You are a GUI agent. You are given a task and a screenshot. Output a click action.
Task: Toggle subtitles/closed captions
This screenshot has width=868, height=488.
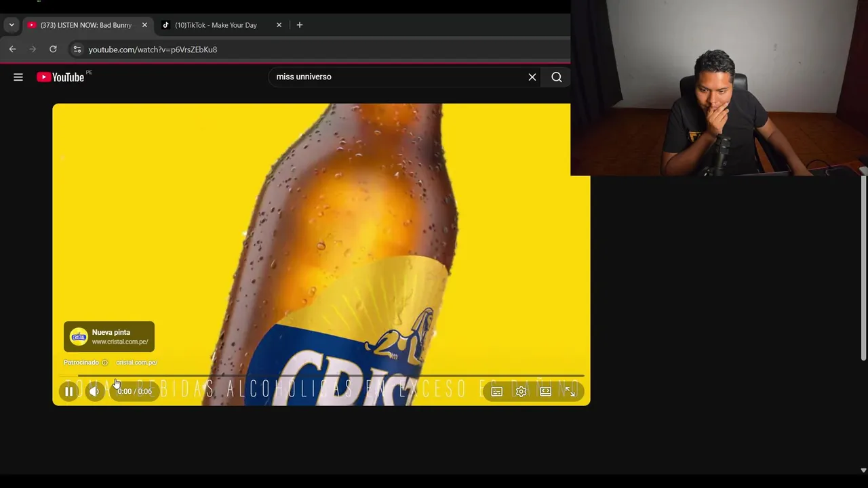pyautogui.click(x=496, y=391)
